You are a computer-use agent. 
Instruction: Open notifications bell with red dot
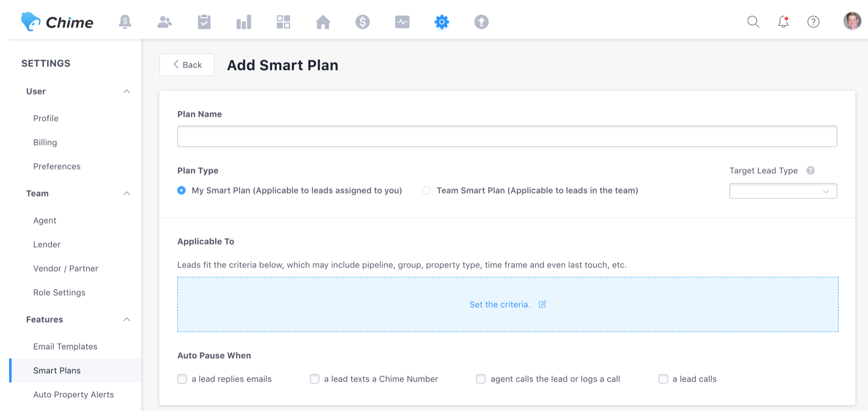pos(783,22)
